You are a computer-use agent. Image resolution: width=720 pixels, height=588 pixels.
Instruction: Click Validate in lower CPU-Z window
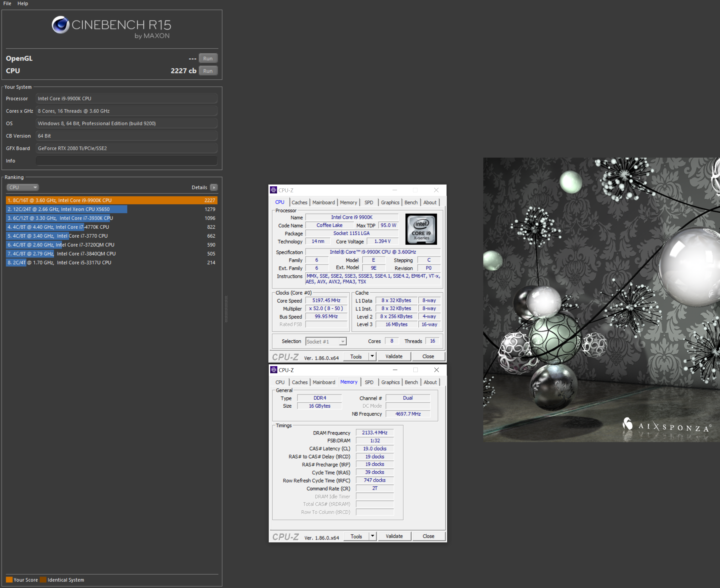[394, 536]
